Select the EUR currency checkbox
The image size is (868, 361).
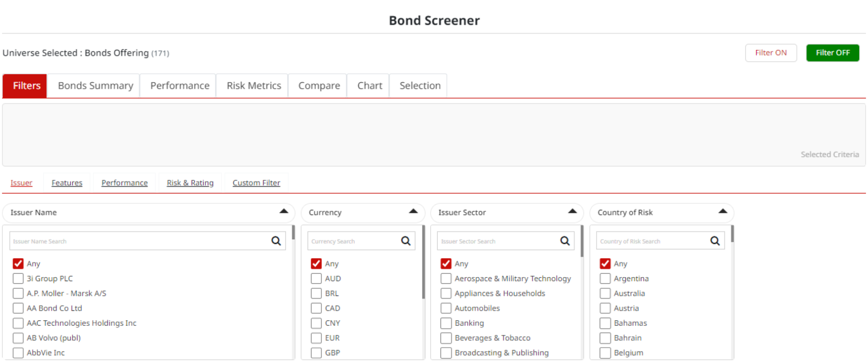[316, 338]
